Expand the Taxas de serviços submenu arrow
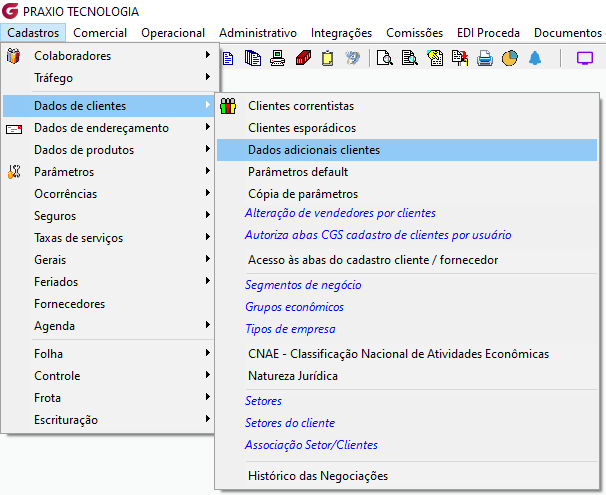This screenshot has height=495, width=606. [x=208, y=237]
